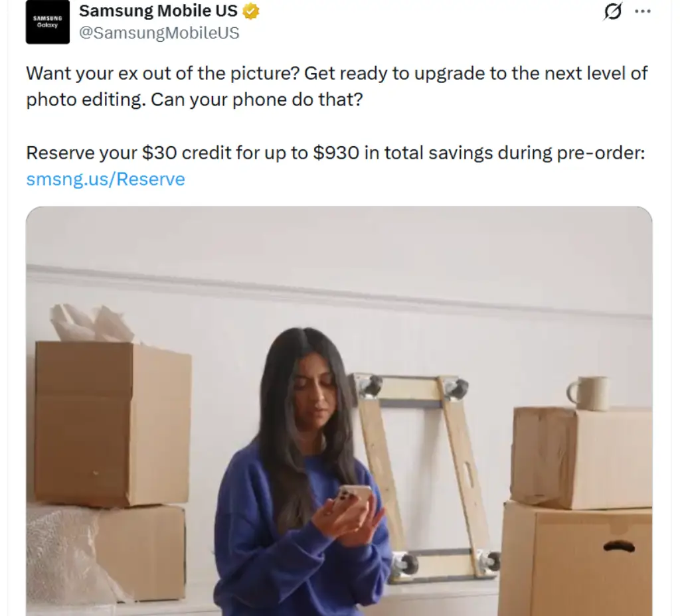
Task: Open the Grok slashed-circle icon
Action: [613, 11]
